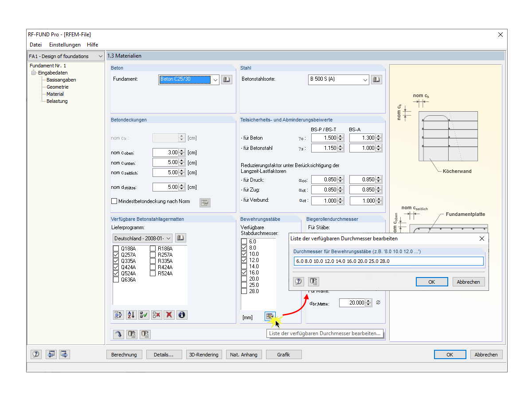Click Nat. Anhang button

244,355
